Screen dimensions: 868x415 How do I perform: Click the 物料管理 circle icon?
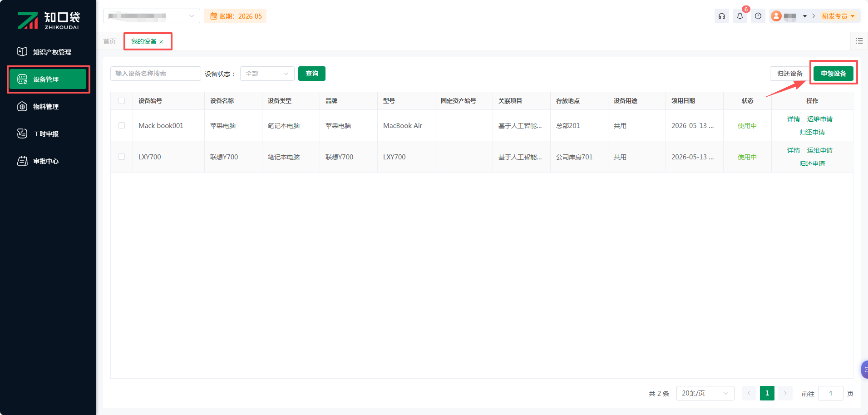coord(22,106)
